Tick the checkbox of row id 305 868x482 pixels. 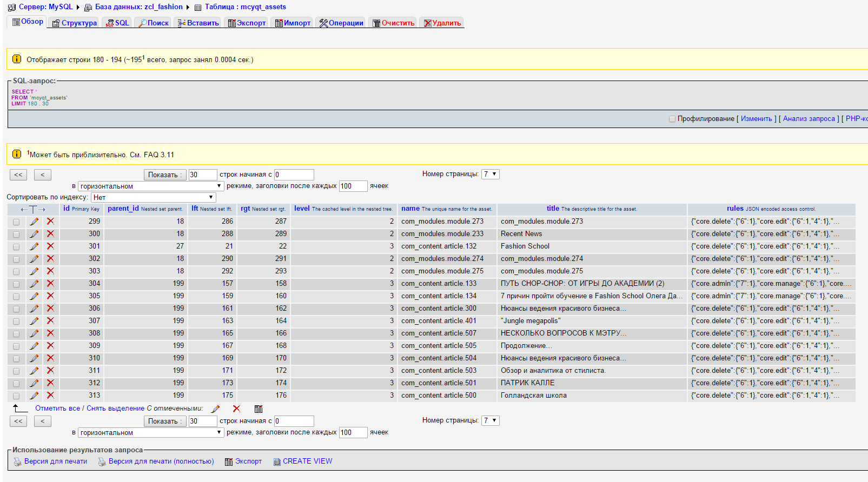click(16, 297)
